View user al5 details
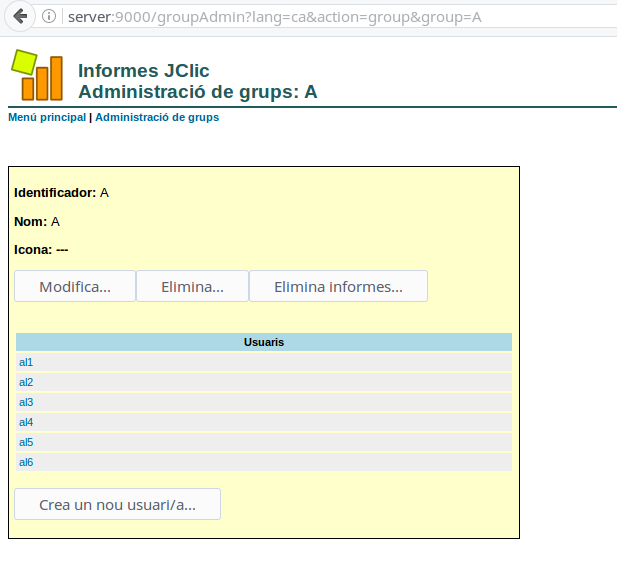This screenshot has height=582, width=617. pos(26,442)
